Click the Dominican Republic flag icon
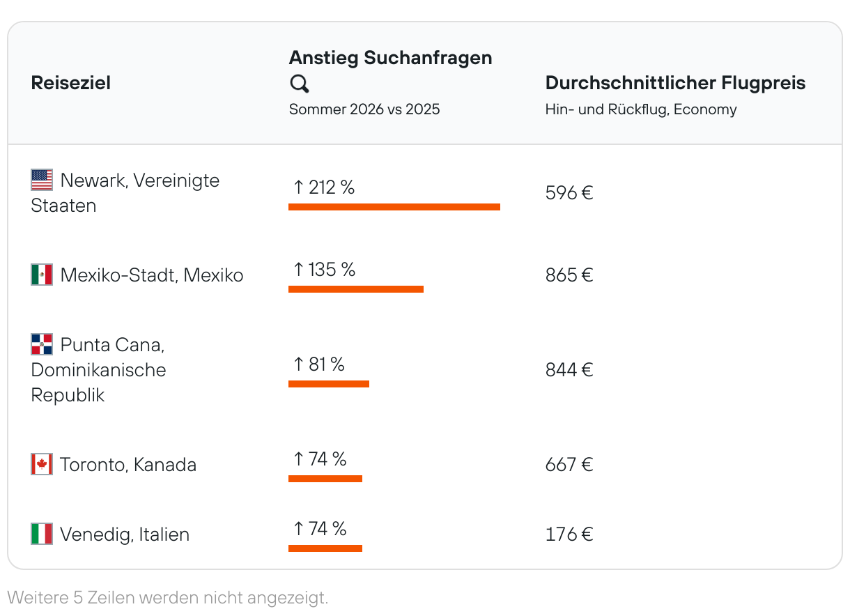Image resolution: width=850 pixels, height=616 pixels. pyautogui.click(x=42, y=344)
